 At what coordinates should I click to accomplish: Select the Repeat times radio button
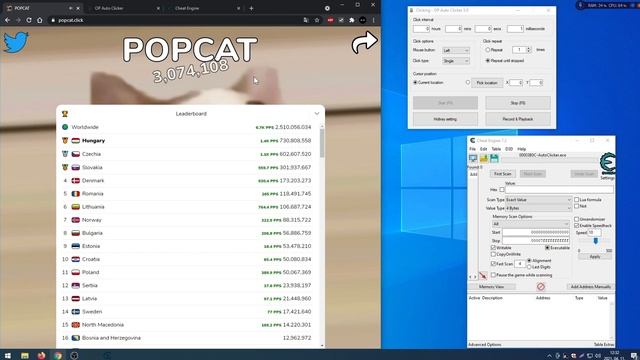(x=487, y=50)
